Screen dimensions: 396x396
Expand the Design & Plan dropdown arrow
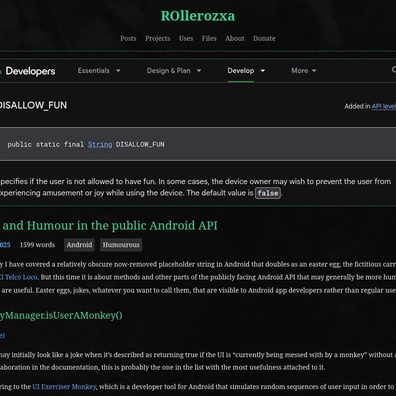(x=199, y=71)
